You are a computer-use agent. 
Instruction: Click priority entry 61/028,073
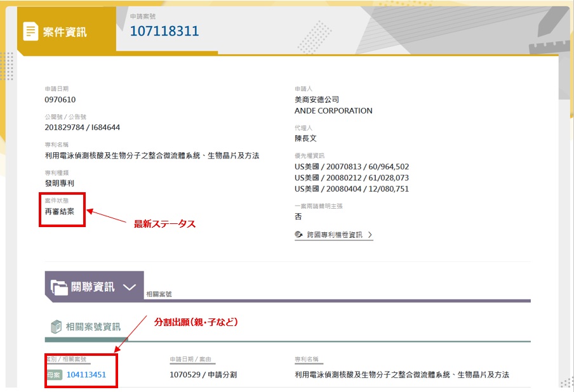pyautogui.click(x=352, y=178)
